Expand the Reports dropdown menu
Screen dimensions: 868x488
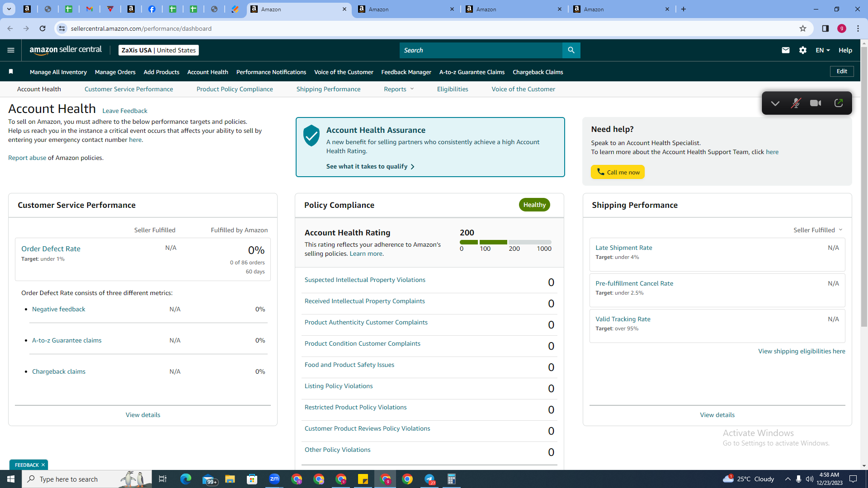pos(399,89)
